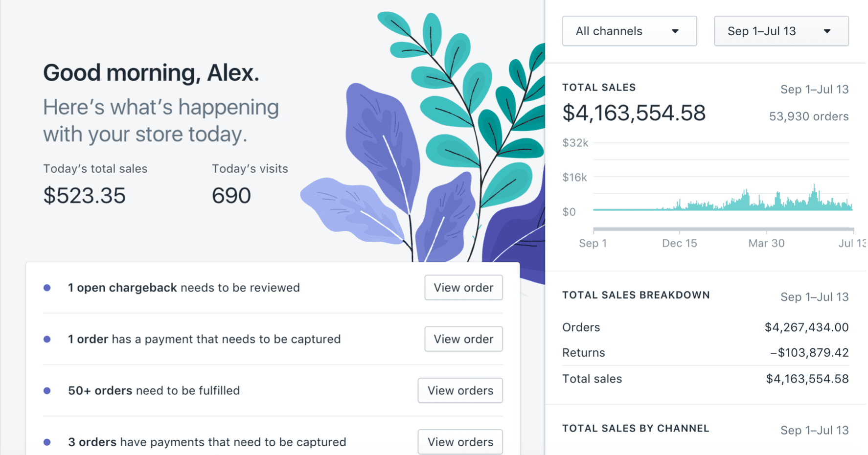Select the Returns row in sales breakdown
Screen dimensions: 868x455
[x=705, y=353]
